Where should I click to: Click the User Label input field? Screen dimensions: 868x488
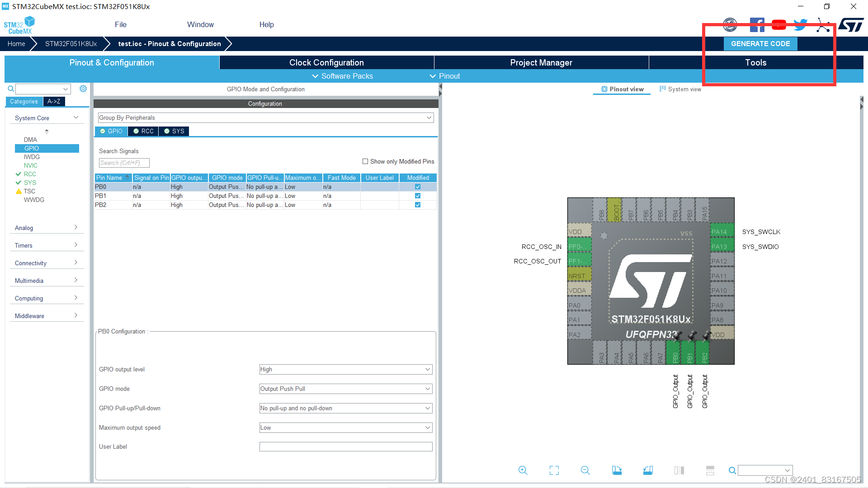point(346,446)
